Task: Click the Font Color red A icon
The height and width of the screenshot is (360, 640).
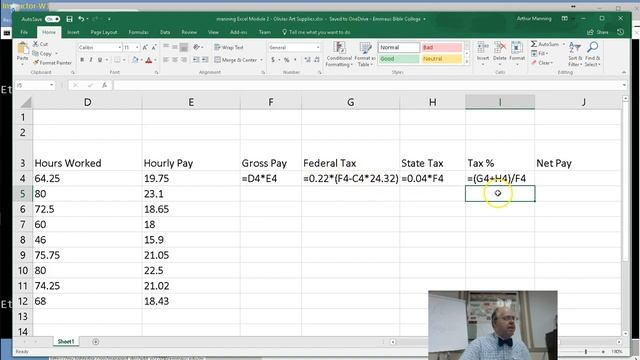Action: click(149, 60)
